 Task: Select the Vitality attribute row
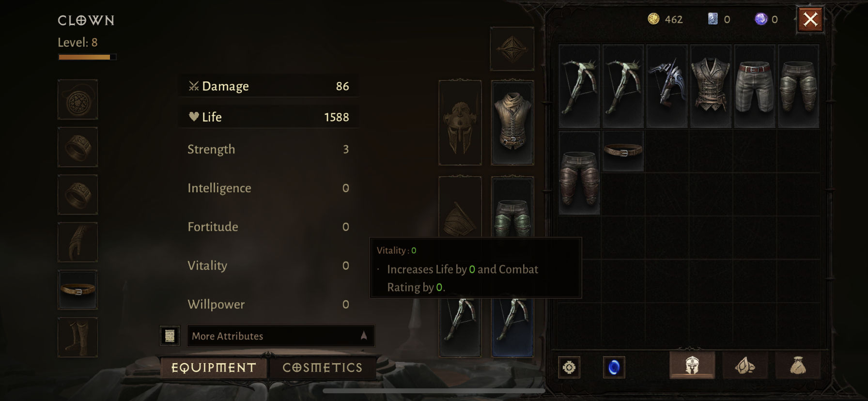point(268,265)
